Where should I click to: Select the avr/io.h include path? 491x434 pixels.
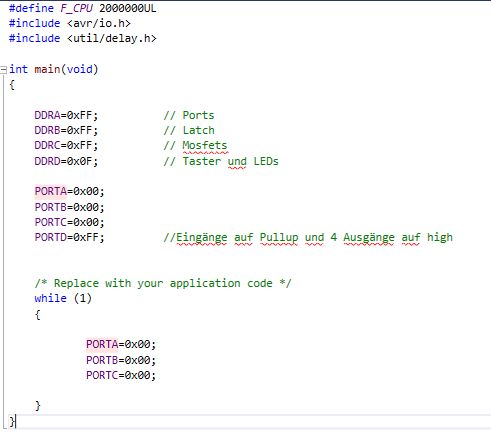(99, 23)
